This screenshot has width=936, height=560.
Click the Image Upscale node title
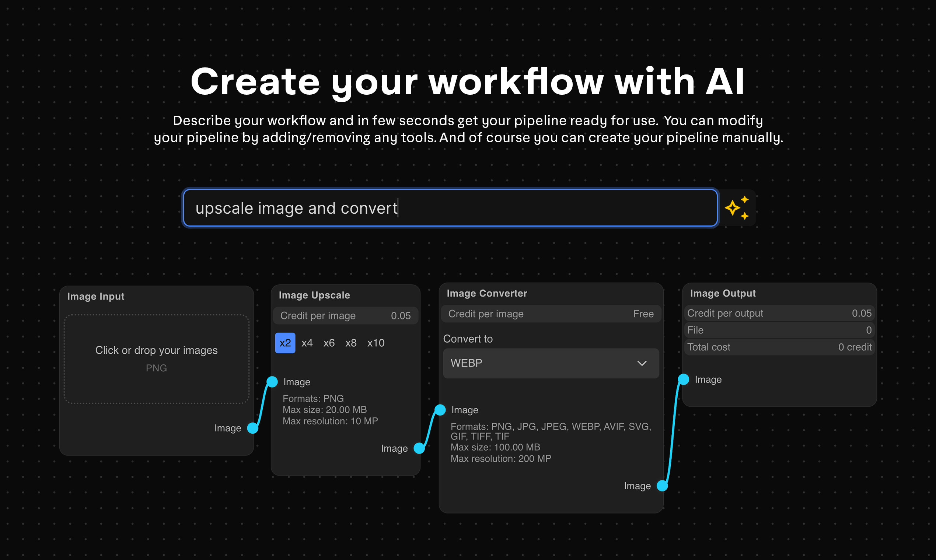tap(314, 295)
